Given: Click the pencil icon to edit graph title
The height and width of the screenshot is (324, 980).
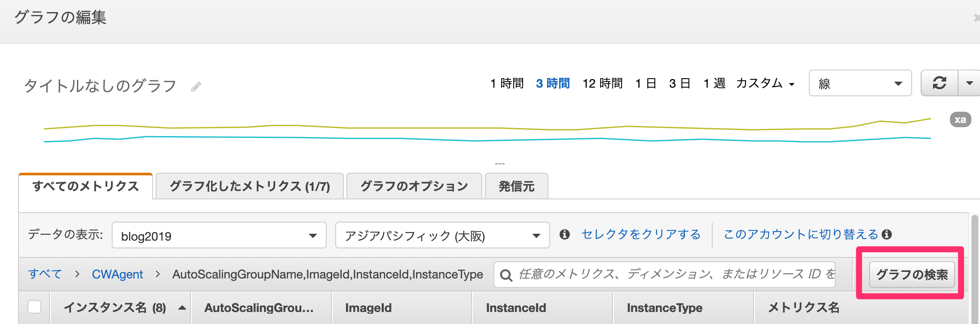Looking at the screenshot, I should [x=196, y=87].
